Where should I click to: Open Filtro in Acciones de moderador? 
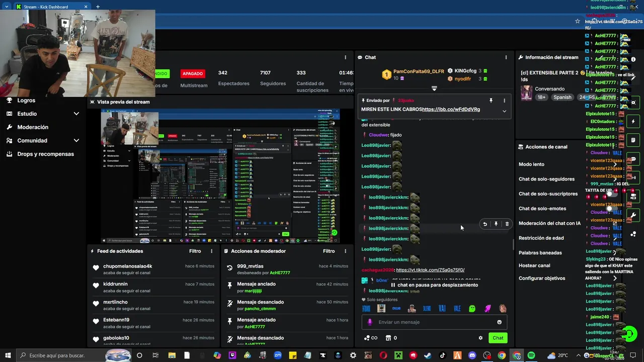329,251
